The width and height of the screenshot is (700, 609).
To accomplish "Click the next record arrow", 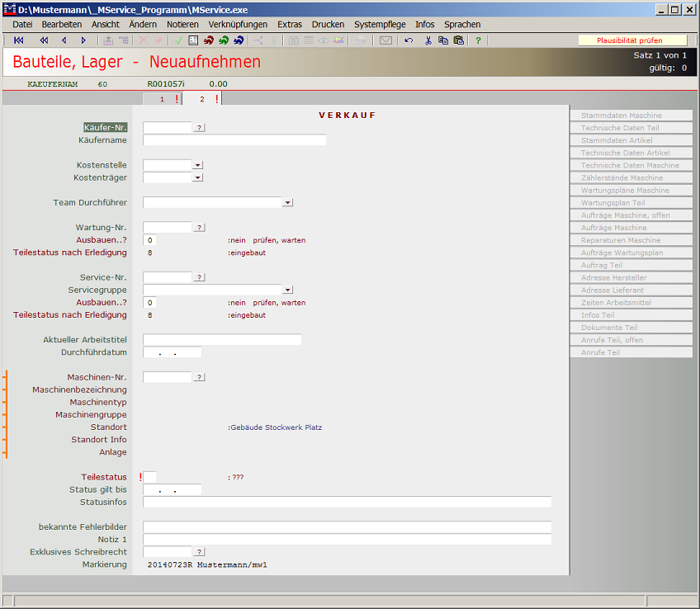I will coord(83,40).
